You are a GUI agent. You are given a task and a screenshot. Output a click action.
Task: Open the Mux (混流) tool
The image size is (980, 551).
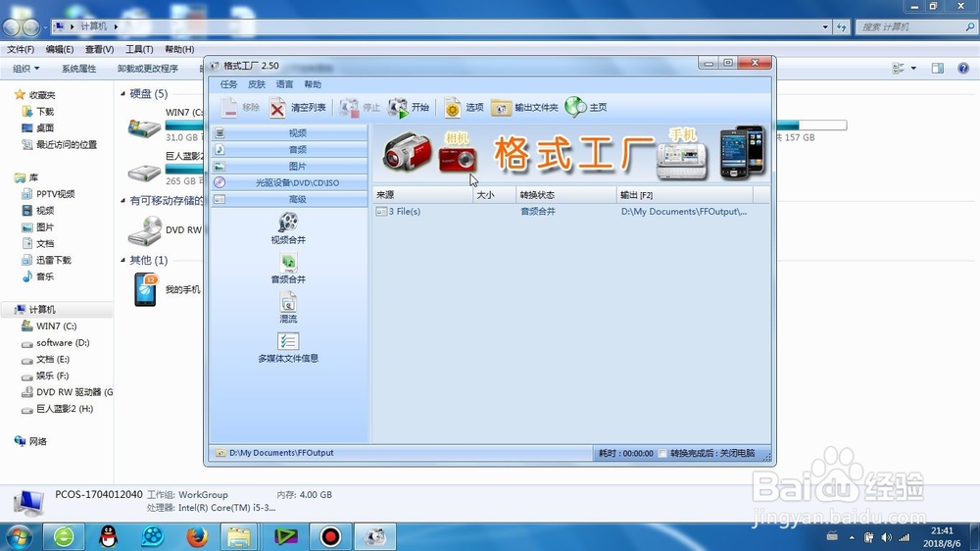pyautogui.click(x=288, y=308)
